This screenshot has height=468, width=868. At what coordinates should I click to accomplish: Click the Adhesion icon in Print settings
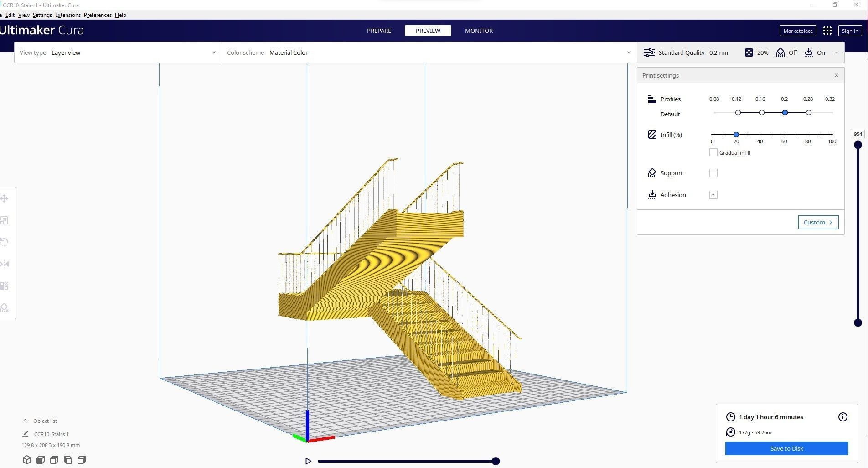pyautogui.click(x=652, y=195)
